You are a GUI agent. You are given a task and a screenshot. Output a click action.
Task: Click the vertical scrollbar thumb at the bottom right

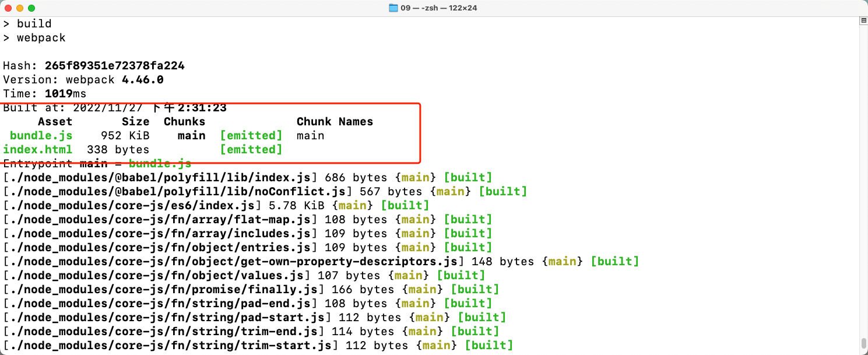pyautogui.click(x=863, y=342)
